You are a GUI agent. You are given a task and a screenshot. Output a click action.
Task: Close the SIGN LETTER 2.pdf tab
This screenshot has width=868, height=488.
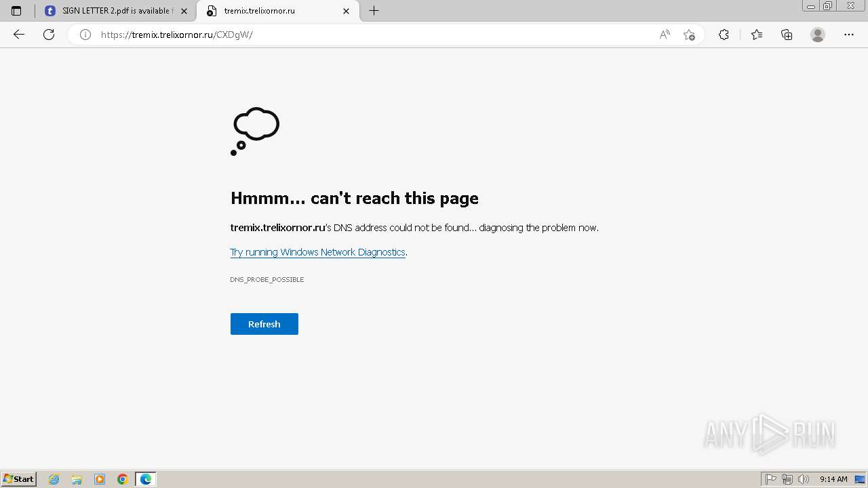184,11
